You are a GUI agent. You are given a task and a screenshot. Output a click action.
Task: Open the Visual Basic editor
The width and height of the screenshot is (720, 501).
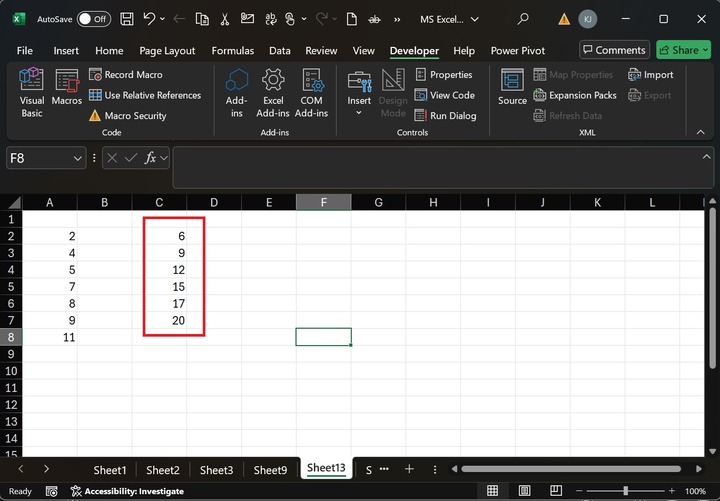pos(32,92)
